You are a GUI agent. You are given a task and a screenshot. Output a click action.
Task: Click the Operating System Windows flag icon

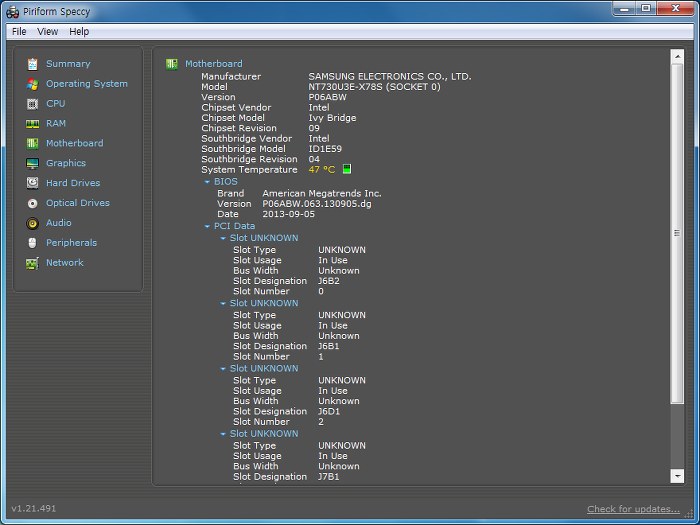[32, 84]
